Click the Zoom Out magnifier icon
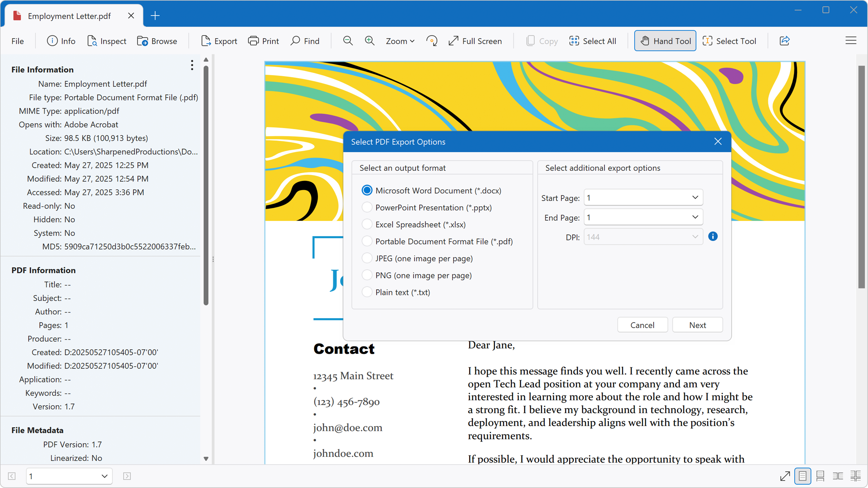Viewport: 868px width, 488px height. tap(348, 41)
